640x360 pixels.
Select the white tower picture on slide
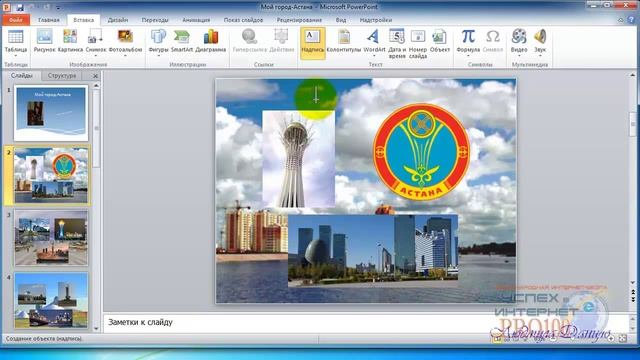tap(298, 159)
